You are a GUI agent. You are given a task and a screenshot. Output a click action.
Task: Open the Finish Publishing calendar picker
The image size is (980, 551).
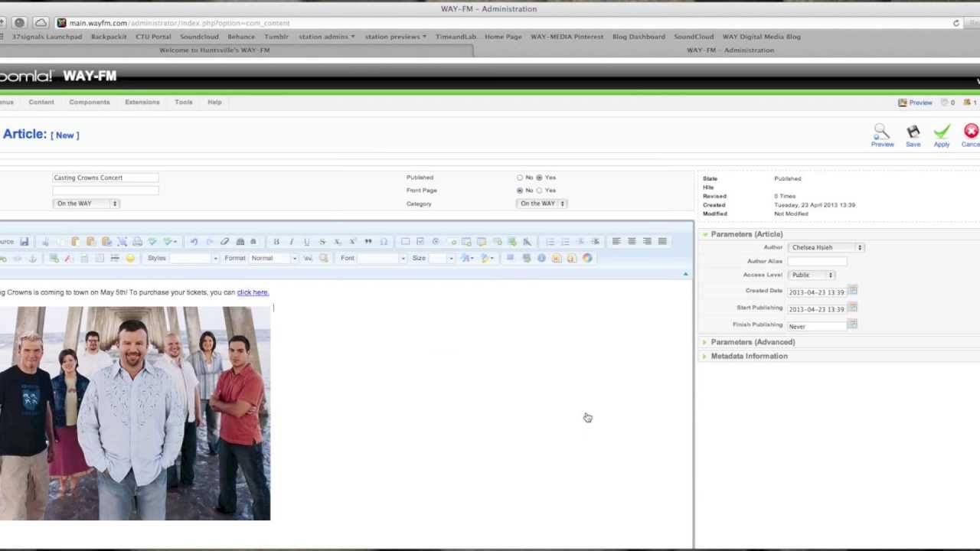tap(852, 324)
